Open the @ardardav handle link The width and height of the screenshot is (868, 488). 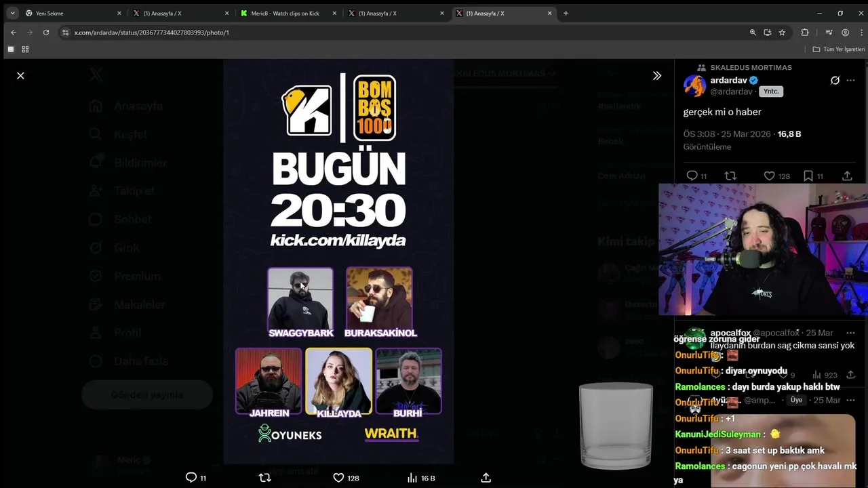click(732, 91)
